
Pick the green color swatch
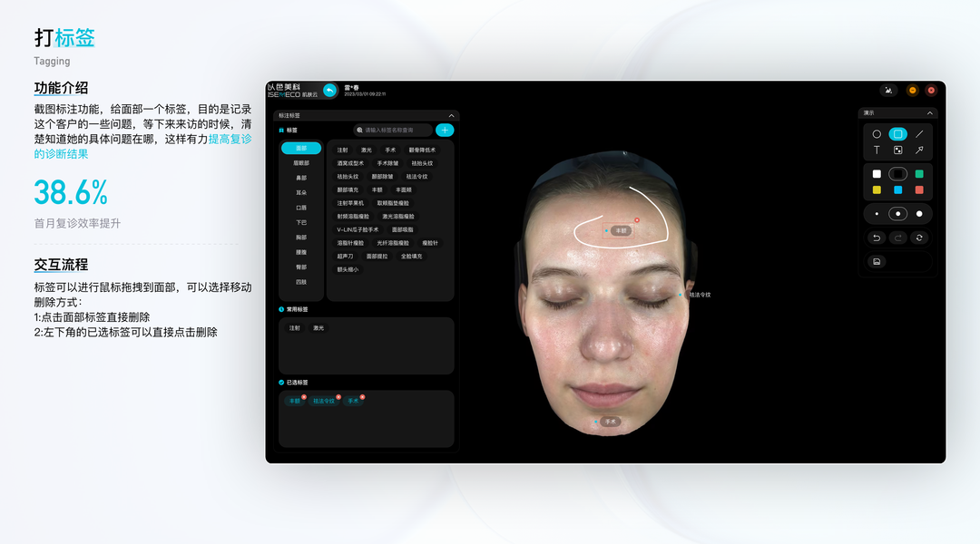coord(919,174)
